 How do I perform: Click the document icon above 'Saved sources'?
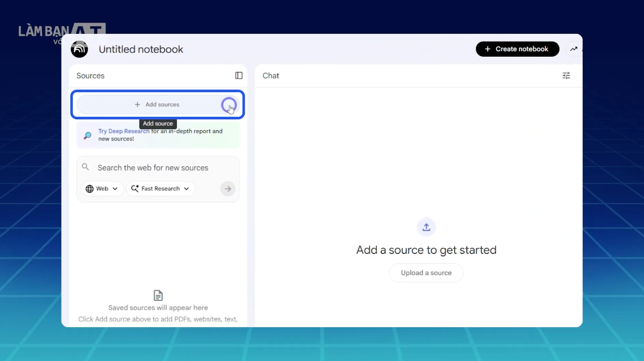158,295
